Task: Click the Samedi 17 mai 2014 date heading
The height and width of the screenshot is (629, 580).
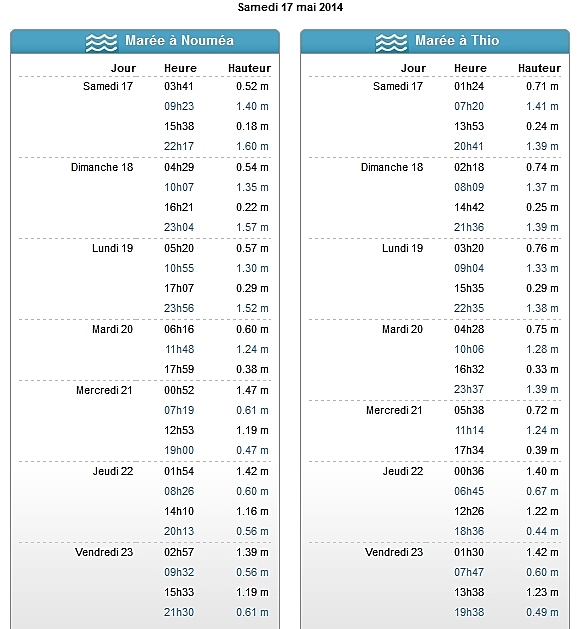Action: pos(290,7)
